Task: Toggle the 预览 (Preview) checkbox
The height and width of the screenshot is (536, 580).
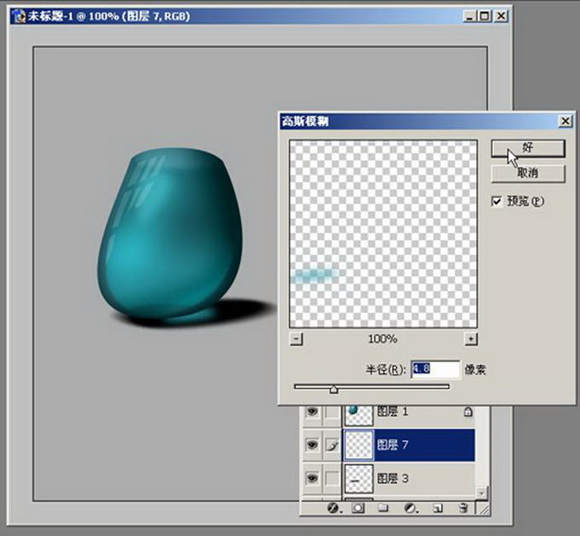Action: (496, 202)
